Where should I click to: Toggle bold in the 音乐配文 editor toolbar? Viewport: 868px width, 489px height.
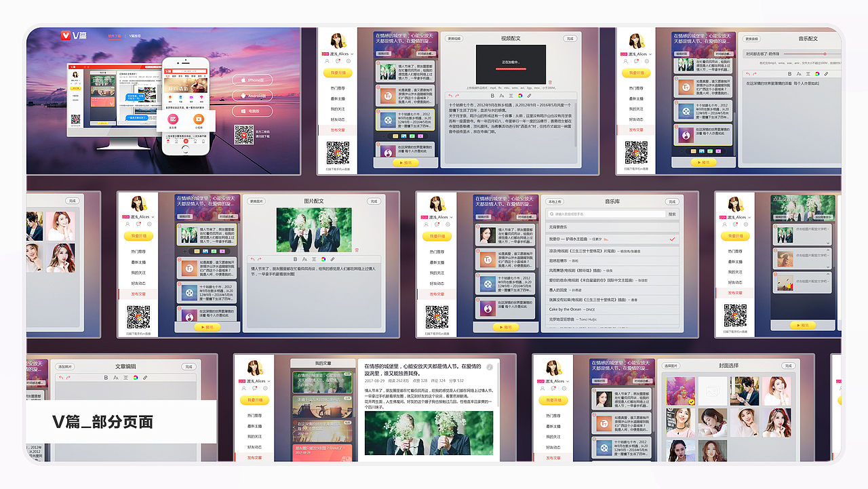[x=789, y=74]
